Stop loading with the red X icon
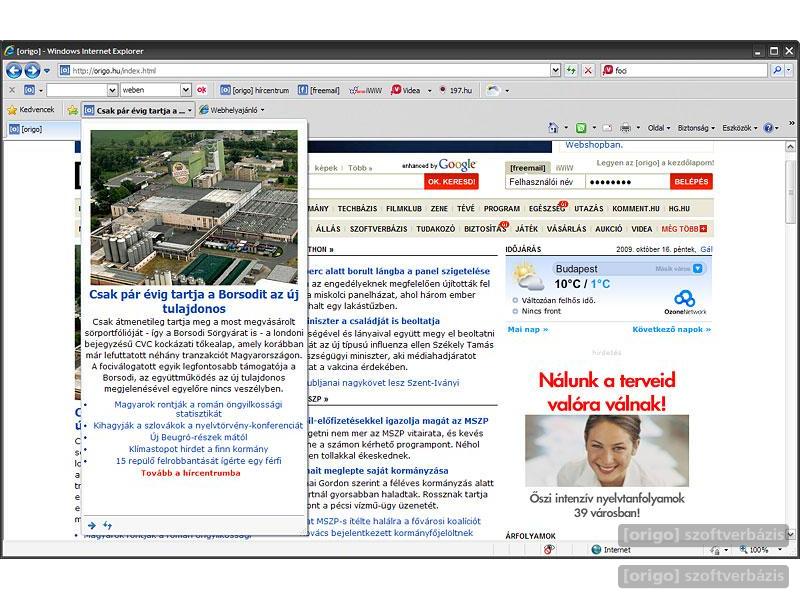800x600 pixels. [x=588, y=70]
